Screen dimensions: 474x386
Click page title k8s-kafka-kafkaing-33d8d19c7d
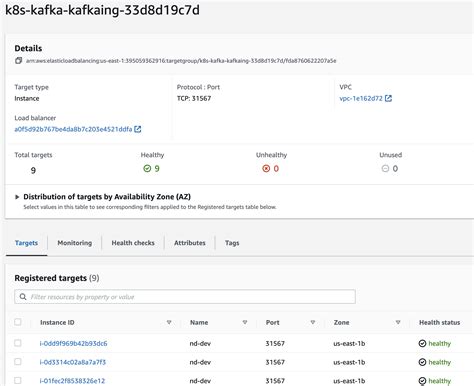click(102, 10)
